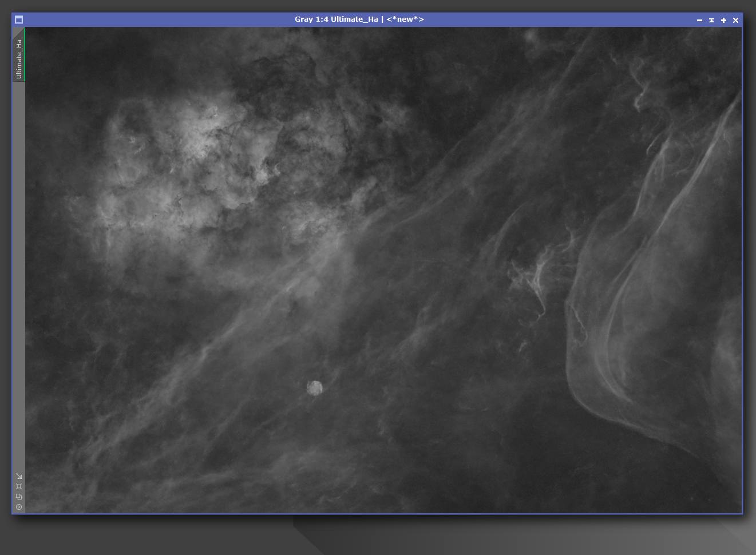Click the bright nebula complex in upper left

pos(189,154)
